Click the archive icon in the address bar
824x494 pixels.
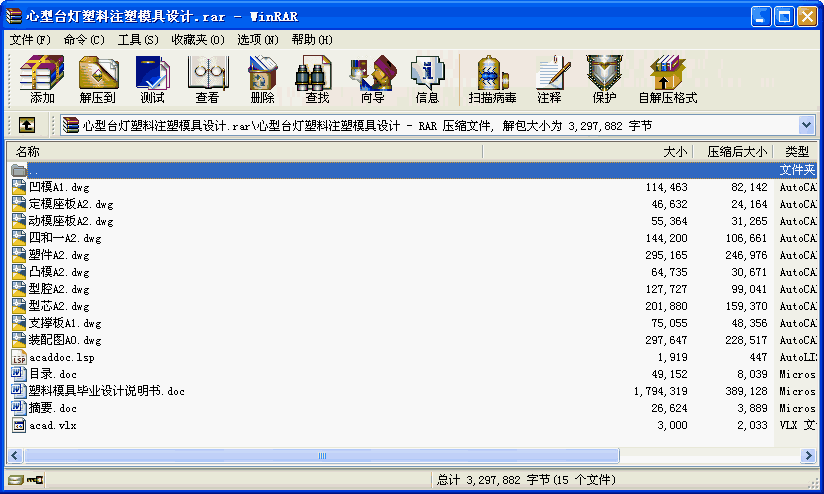[70, 125]
